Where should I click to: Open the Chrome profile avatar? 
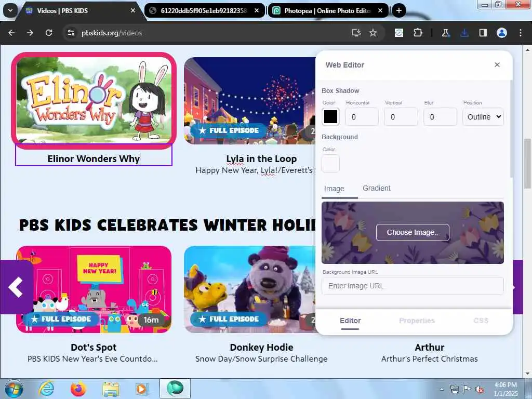(502, 33)
